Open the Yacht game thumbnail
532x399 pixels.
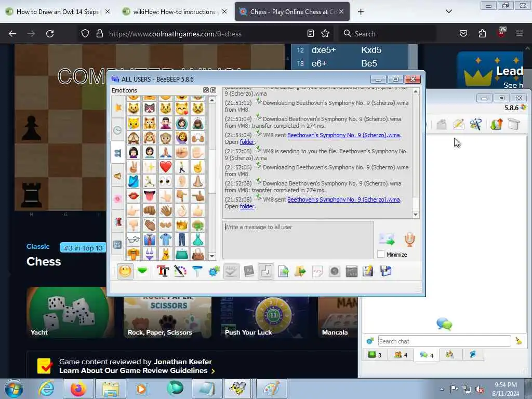[70, 312]
